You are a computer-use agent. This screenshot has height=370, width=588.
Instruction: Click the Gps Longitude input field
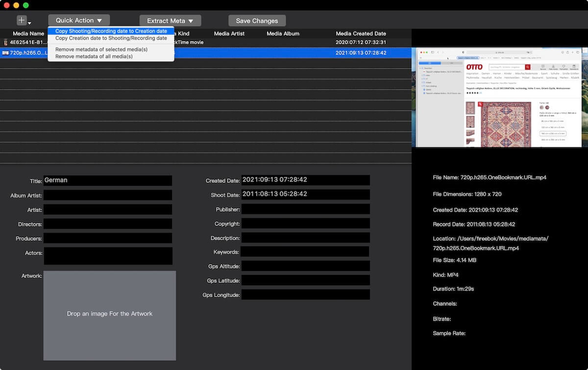(x=306, y=295)
